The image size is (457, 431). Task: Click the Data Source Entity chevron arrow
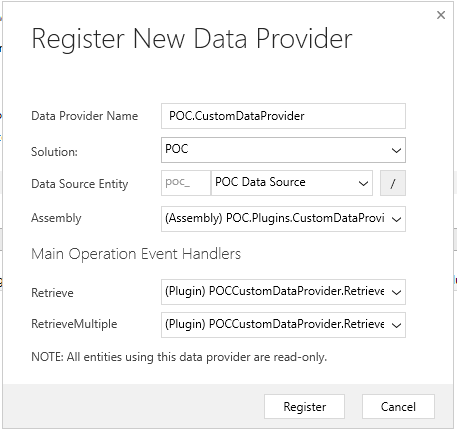[363, 183]
